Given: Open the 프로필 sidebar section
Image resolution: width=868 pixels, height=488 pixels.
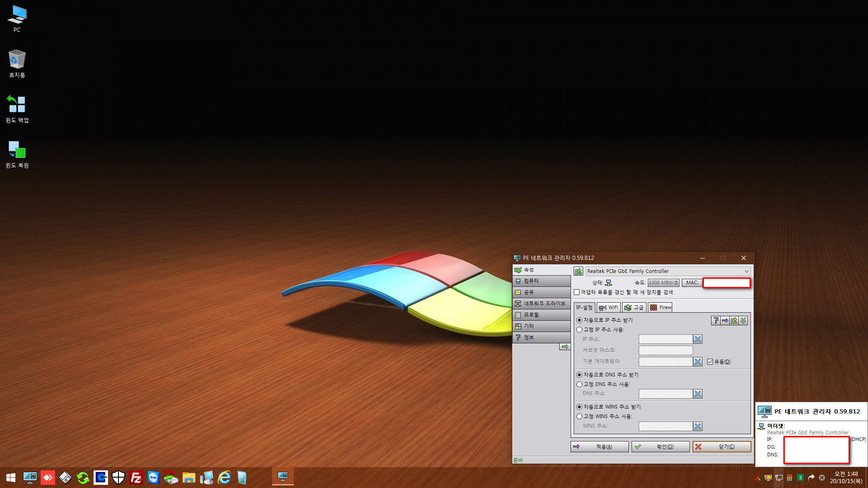Looking at the screenshot, I should [542, 315].
